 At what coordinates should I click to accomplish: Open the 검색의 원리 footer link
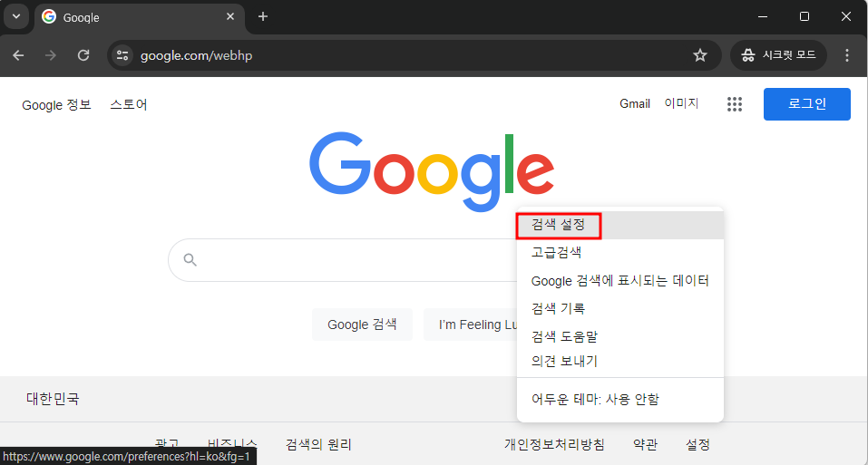[x=318, y=444]
